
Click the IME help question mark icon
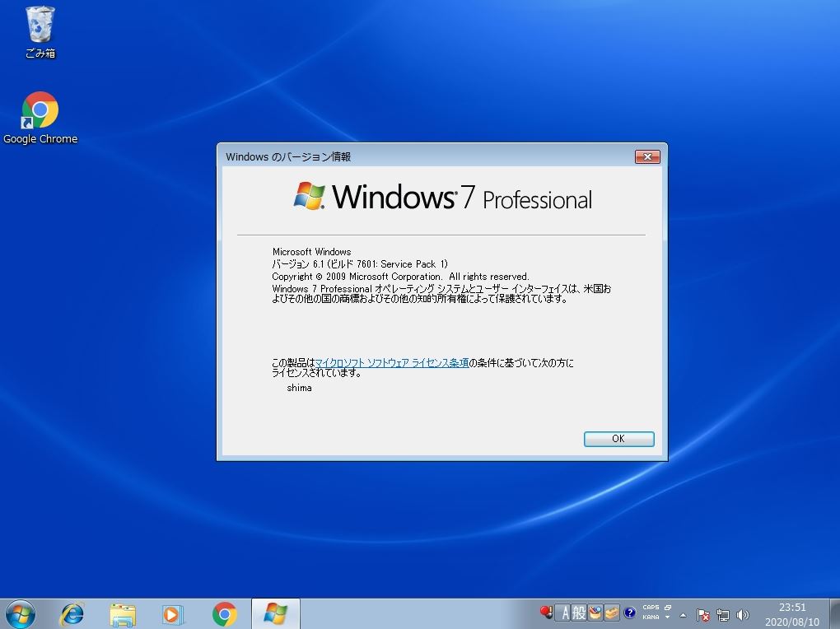pyautogui.click(x=630, y=613)
